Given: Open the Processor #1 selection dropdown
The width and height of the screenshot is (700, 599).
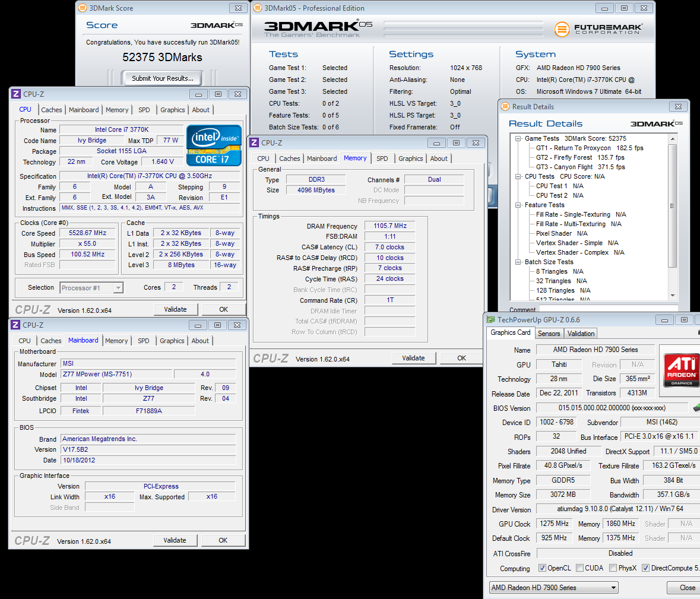Looking at the screenshot, I should [x=118, y=288].
